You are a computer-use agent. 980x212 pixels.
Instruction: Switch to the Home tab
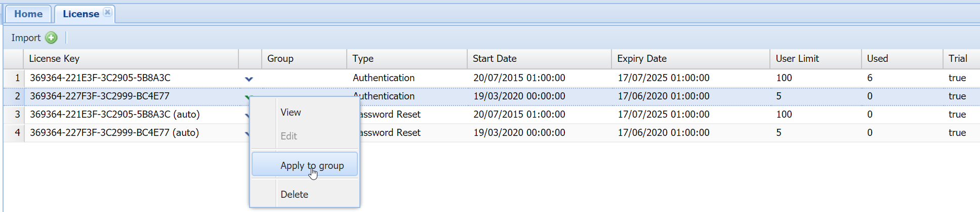coord(28,14)
